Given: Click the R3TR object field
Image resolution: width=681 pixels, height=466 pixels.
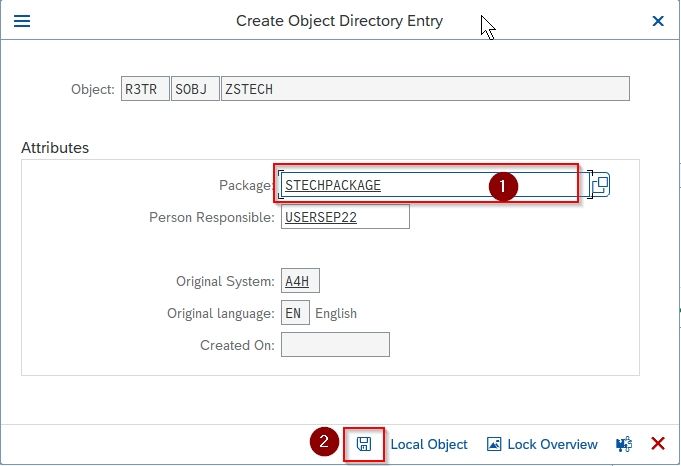Looking at the screenshot, I should (x=145, y=89).
